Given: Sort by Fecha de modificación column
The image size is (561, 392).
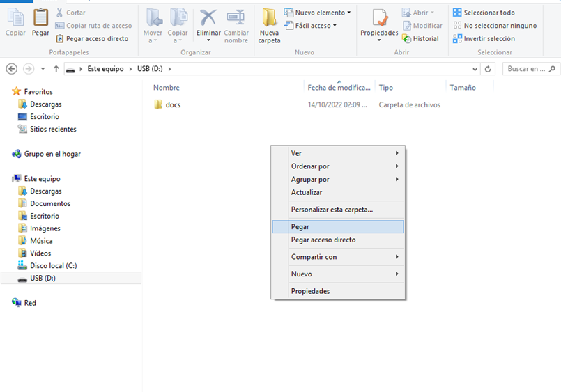Looking at the screenshot, I should (x=339, y=88).
